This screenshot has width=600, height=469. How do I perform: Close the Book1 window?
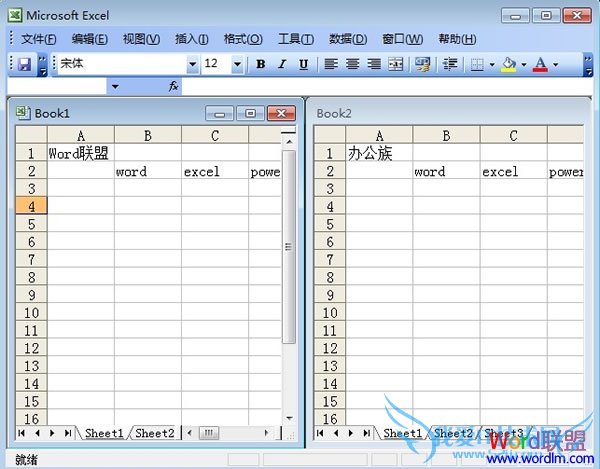(x=281, y=113)
